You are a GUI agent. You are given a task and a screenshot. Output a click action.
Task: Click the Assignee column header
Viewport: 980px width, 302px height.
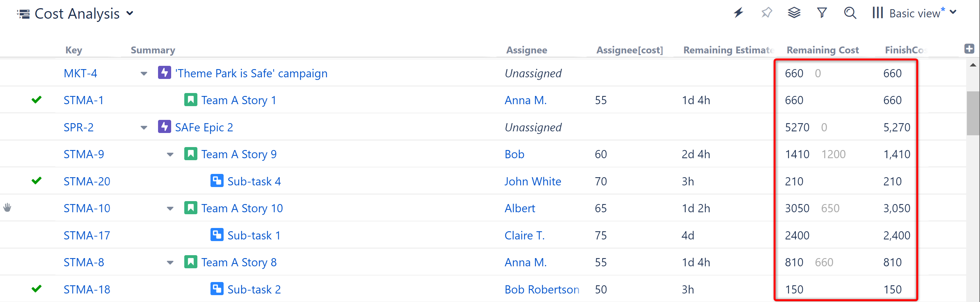pyautogui.click(x=527, y=50)
